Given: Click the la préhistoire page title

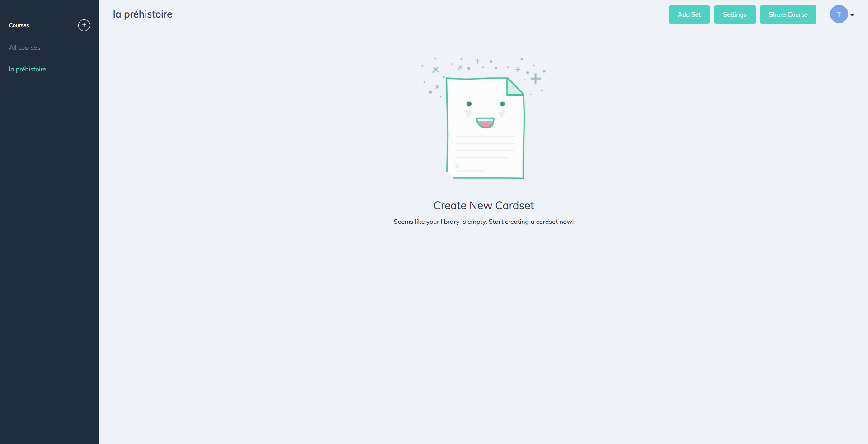Looking at the screenshot, I should point(142,14).
